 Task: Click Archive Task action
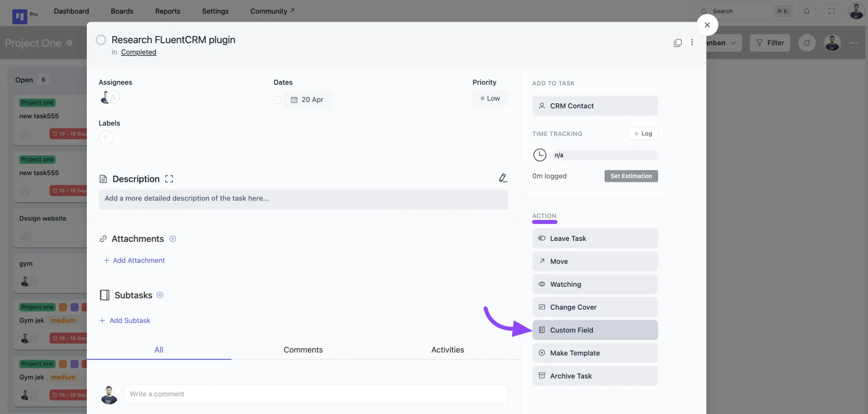pos(595,376)
